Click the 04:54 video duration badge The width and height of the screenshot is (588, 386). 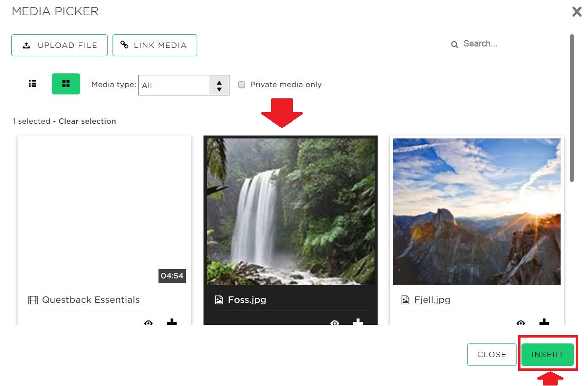(x=172, y=276)
